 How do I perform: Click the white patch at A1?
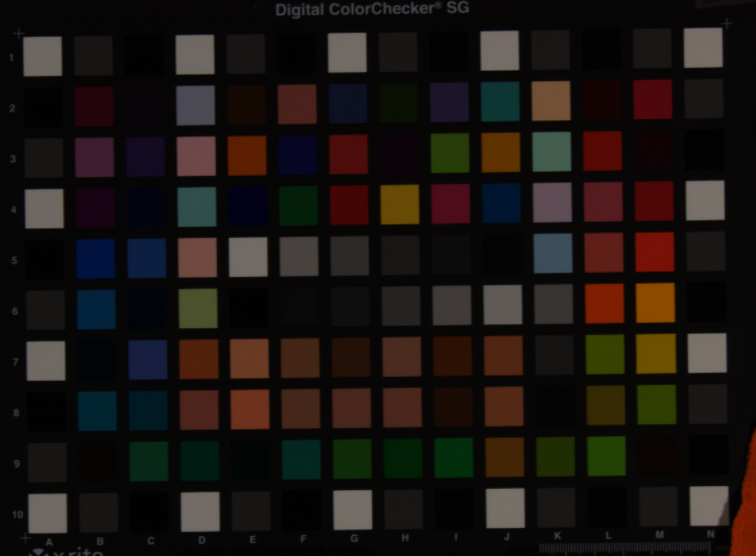pos(43,56)
